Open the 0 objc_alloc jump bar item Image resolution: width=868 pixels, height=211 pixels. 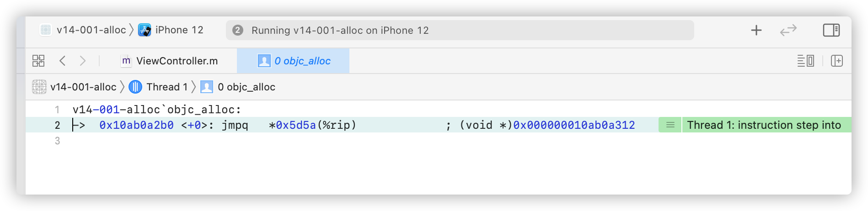click(238, 87)
